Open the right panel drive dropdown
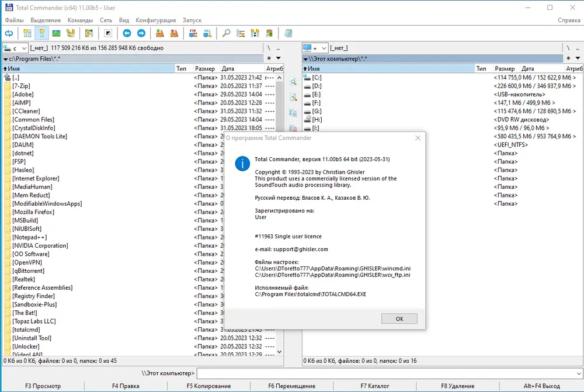584x392 pixels. tap(315, 48)
